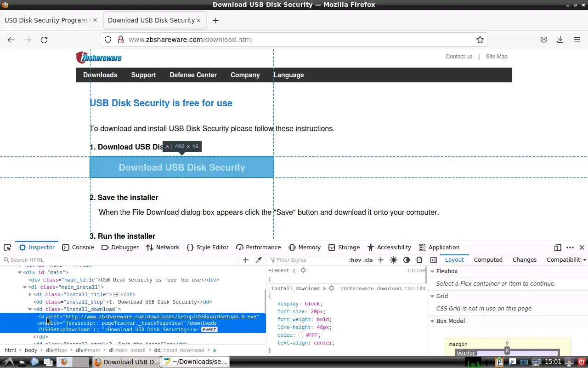This screenshot has width=588, height=368.
Task: Close the developer tools panel
Action: click(x=582, y=247)
